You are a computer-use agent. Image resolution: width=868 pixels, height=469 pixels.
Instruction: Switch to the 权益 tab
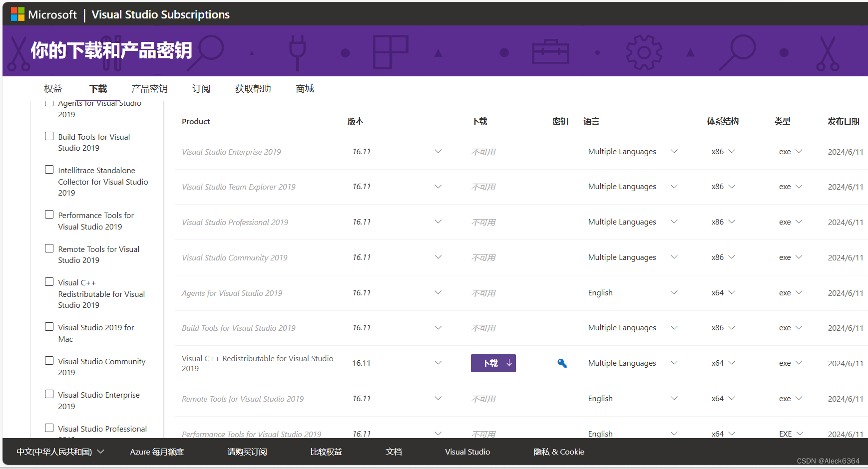[53, 89]
